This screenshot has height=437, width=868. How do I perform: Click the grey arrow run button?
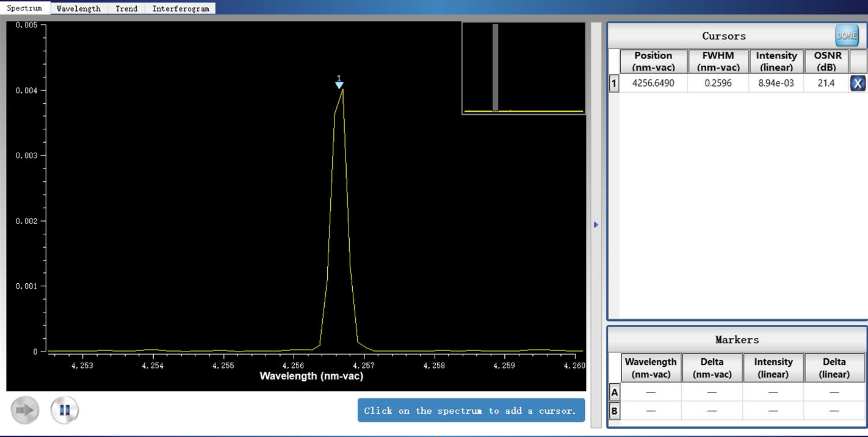pyautogui.click(x=25, y=410)
